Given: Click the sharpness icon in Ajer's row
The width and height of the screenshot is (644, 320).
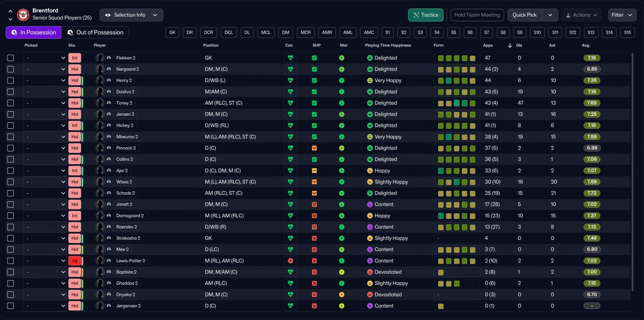Looking at the screenshot, I should point(314,171).
